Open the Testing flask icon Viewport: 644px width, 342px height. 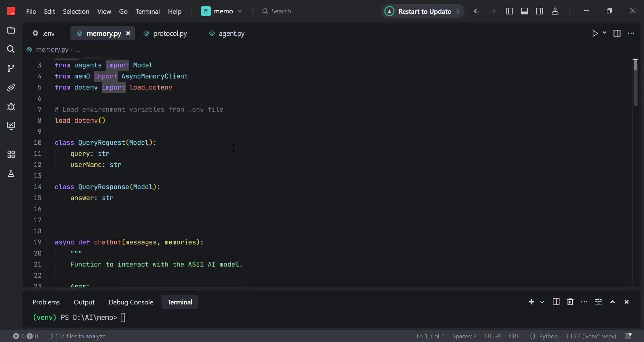tap(11, 173)
